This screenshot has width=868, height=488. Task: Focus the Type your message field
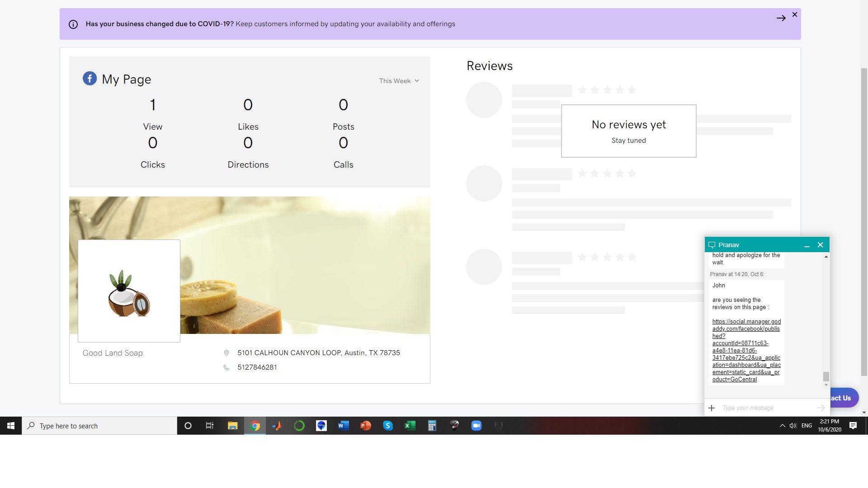tap(767, 408)
